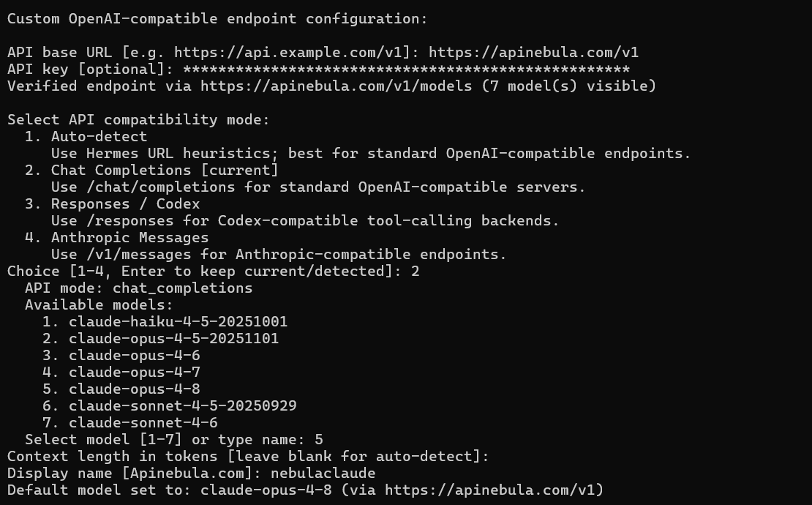Click the masked API key asterisks
812x505 pixels.
pos(407,70)
